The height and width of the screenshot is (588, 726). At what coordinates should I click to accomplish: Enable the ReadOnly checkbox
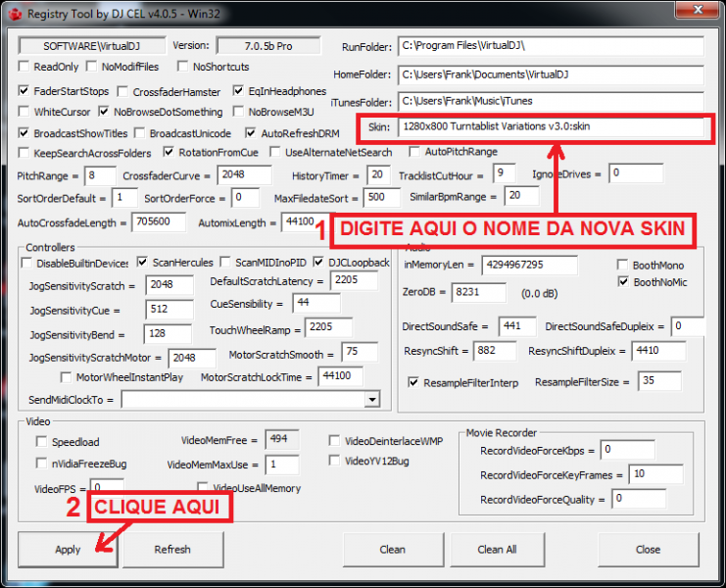pyautogui.click(x=24, y=67)
